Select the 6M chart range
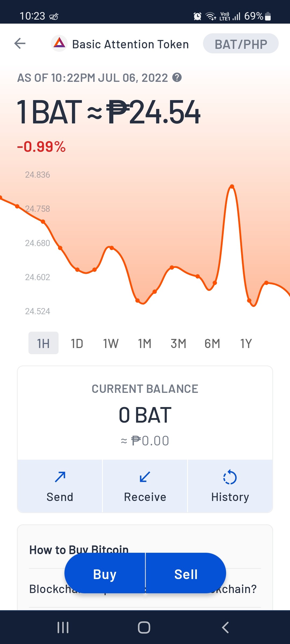Image resolution: width=290 pixels, height=644 pixels. tap(212, 343)
